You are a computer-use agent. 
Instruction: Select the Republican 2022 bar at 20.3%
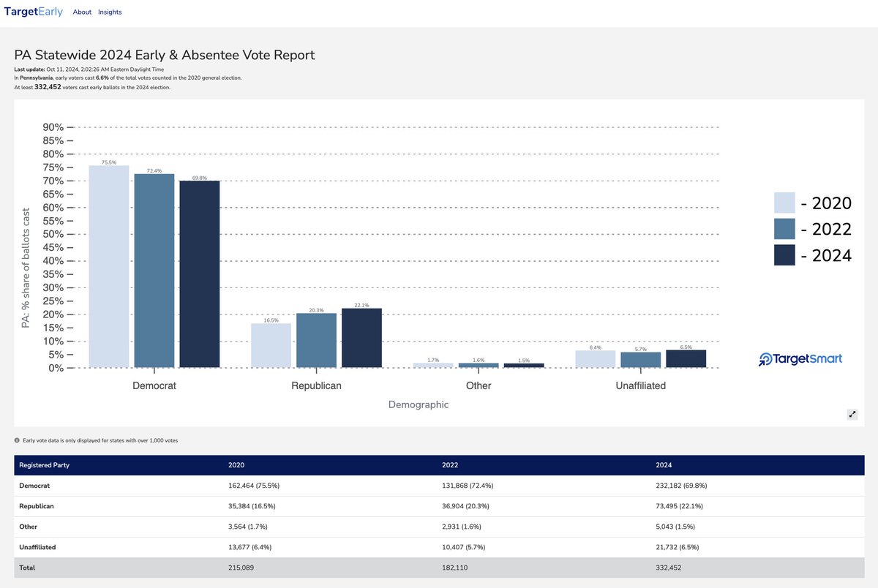[x=316, y=340]
